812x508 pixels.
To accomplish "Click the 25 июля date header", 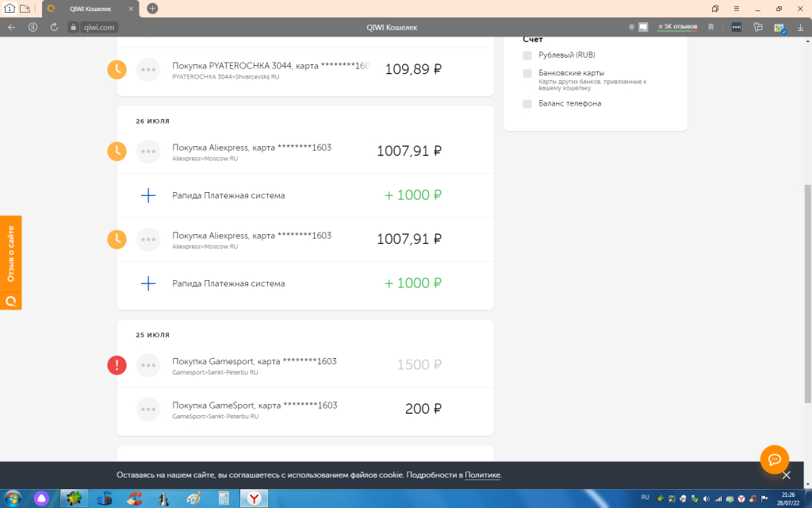I will pyautogui.click(x=153, y=335).
